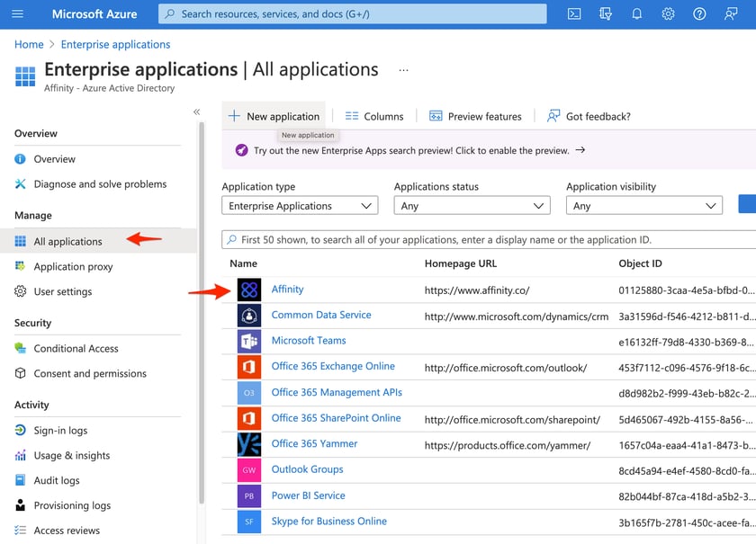
Task: Open the ellipsis menu next to the page title
Action: tap(403, 70)
